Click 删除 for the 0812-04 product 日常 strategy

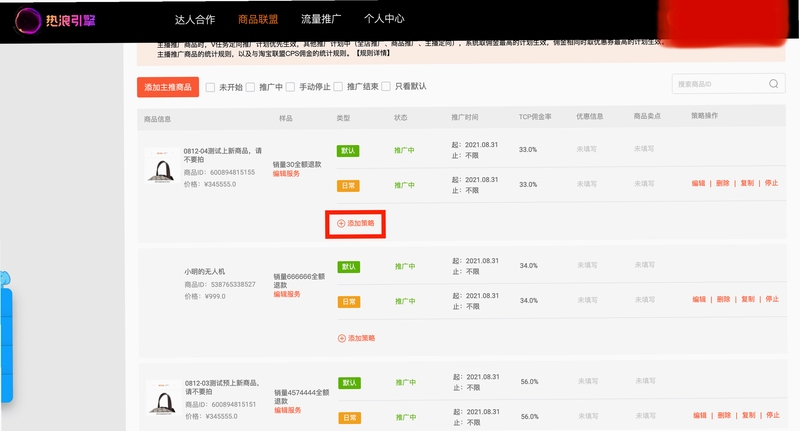pos(723,183)
